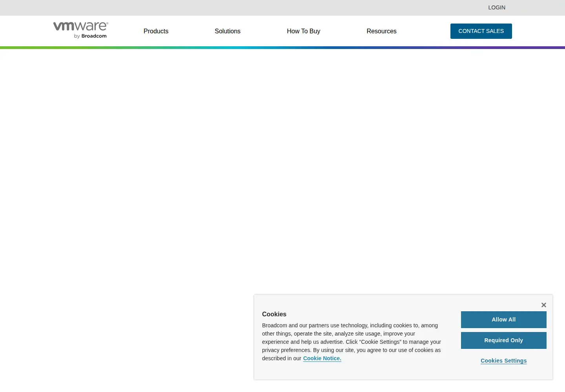Screen dimensions: 565x392
Task: Accept cookies with Allow All
Action: tap(504, 319)
